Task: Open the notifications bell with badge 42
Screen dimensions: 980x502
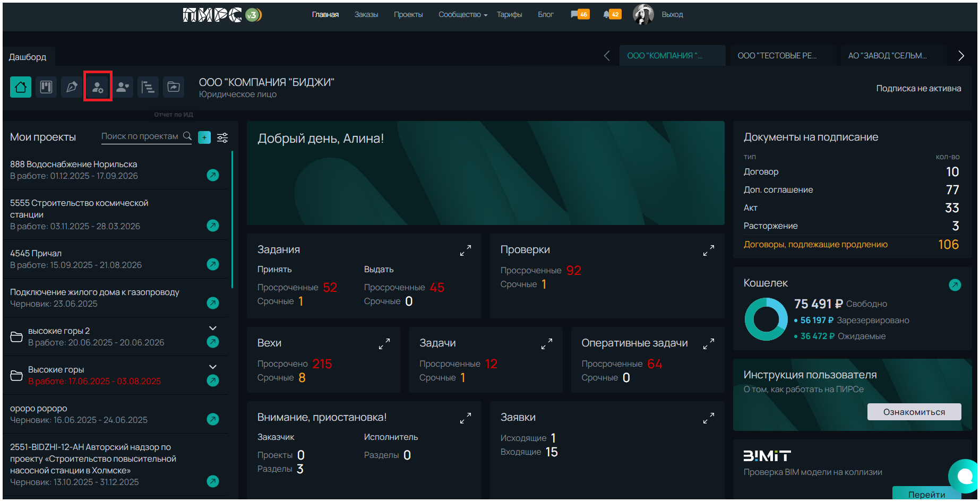Action: tap(612, 14)
